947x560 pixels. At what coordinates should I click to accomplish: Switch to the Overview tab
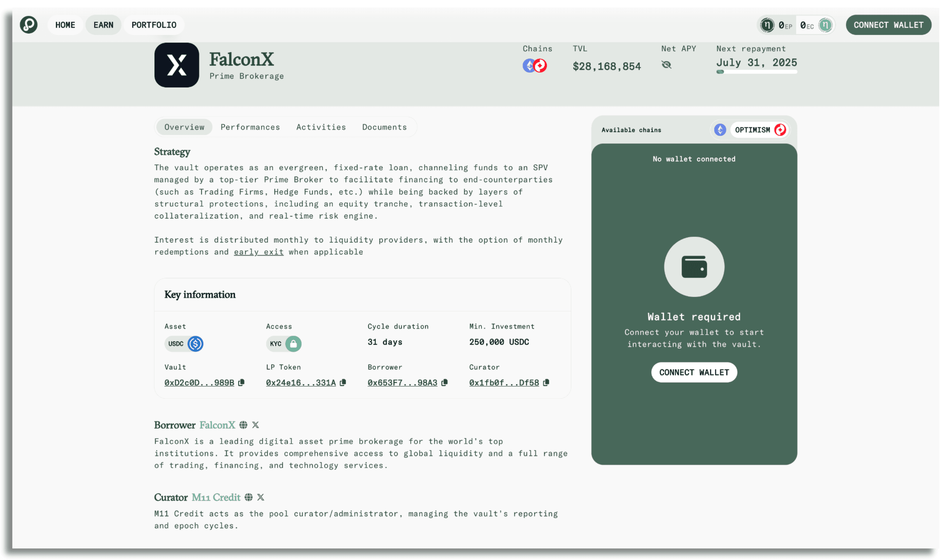[x=184, y=127]
